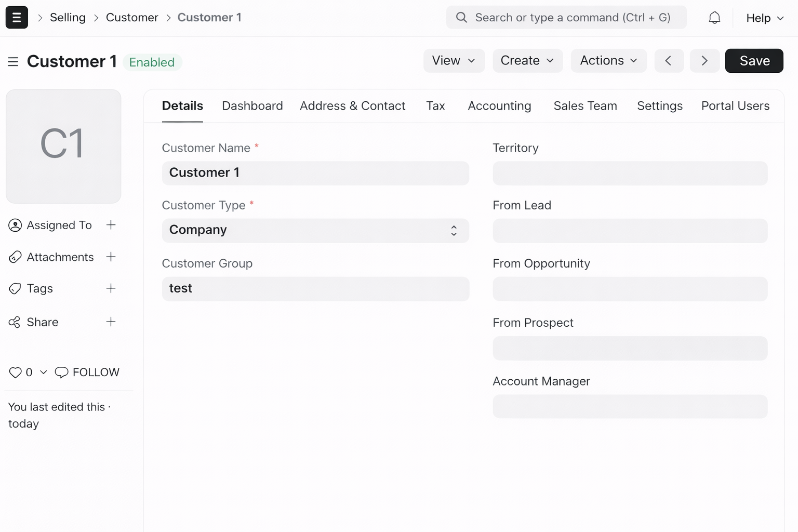Follow this document
This screenshot has height=532, width=798.
tap(96, 373)
